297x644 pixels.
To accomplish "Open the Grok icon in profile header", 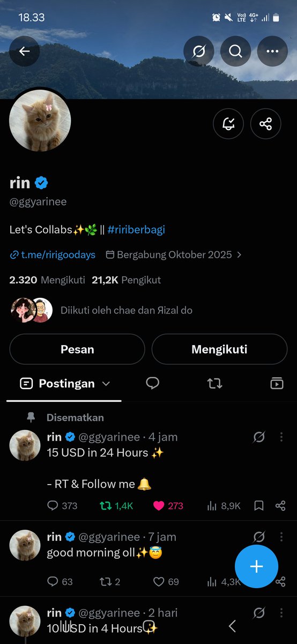I will coord(199,51).
